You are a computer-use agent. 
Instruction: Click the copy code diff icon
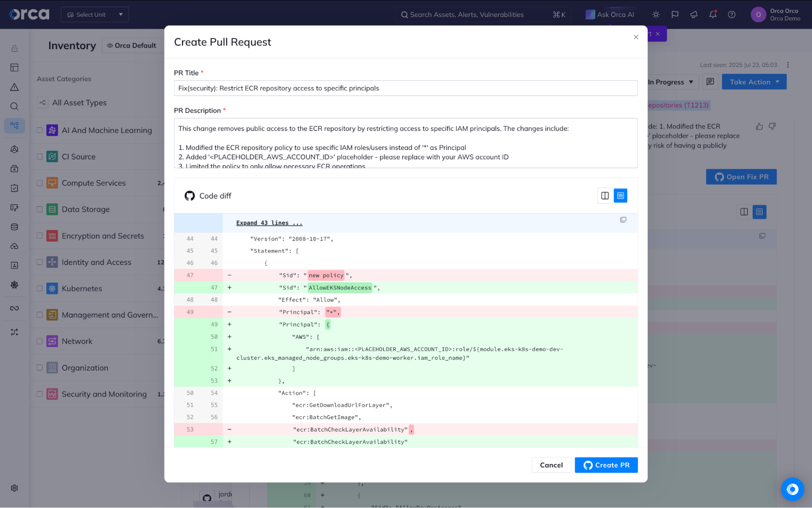click(x=623, y=220)
